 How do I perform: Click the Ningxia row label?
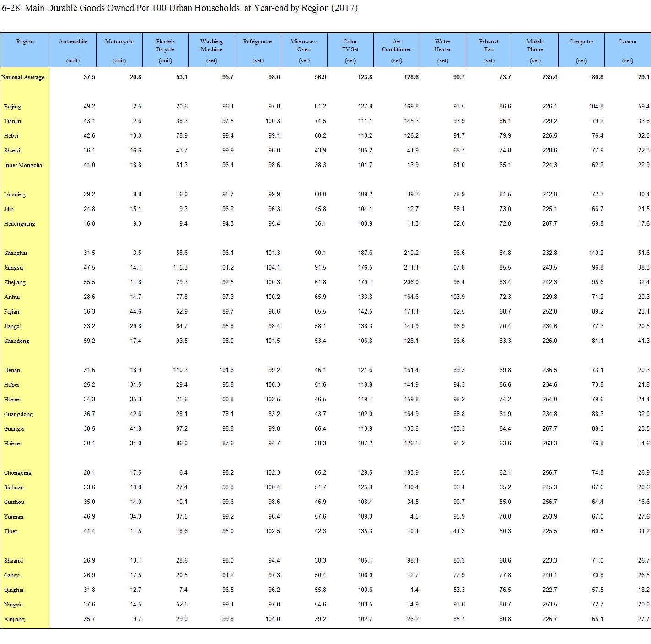pos(13,605)
